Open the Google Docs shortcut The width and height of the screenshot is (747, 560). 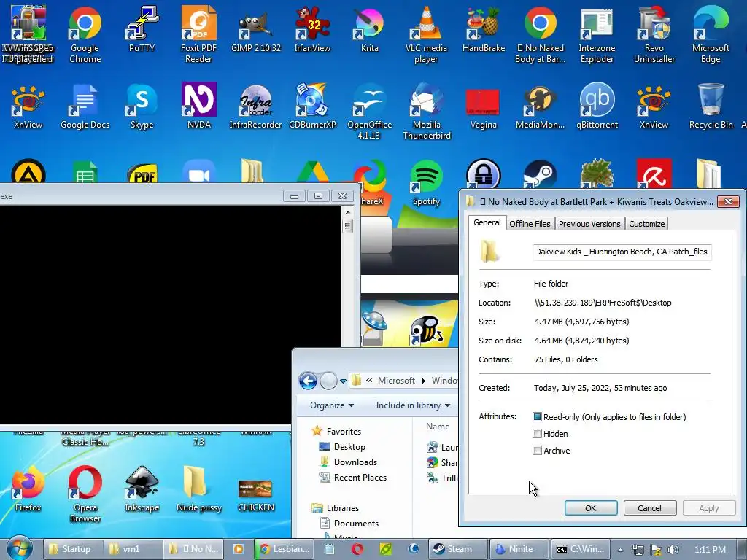[85, 106]
